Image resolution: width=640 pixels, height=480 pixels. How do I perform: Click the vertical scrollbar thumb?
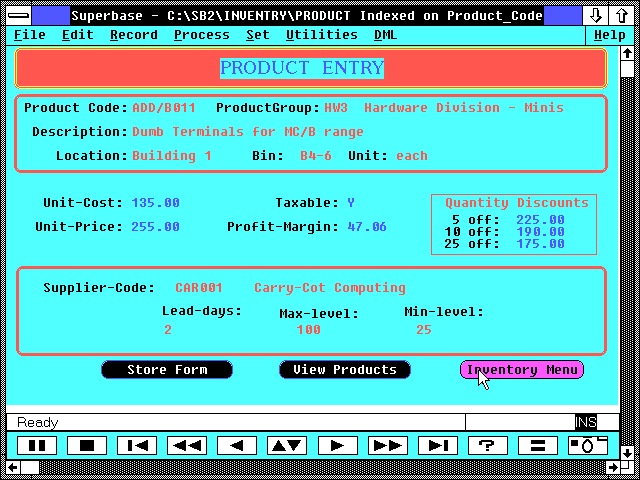click(x=627, y=69)
